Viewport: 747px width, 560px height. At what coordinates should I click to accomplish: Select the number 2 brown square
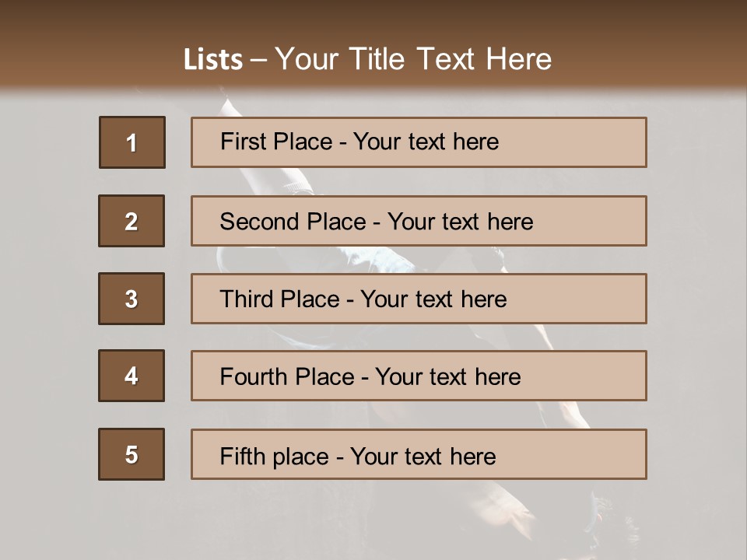pyautogui.click(x=132, y=221)
